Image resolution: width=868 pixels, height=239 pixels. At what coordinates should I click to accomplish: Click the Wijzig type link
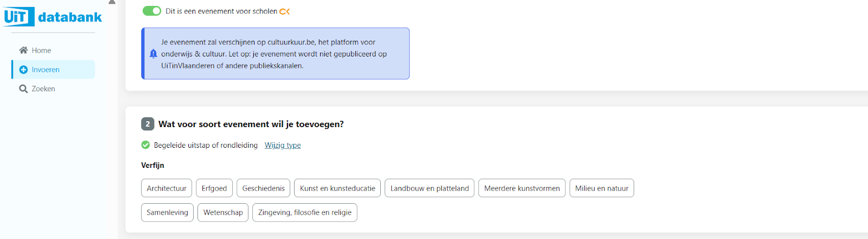click(283, 145)
